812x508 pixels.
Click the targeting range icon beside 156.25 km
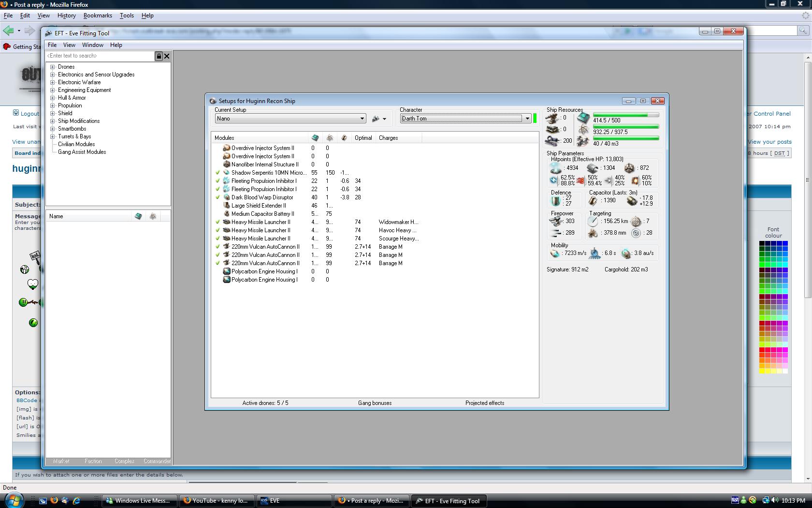point(593,222)
